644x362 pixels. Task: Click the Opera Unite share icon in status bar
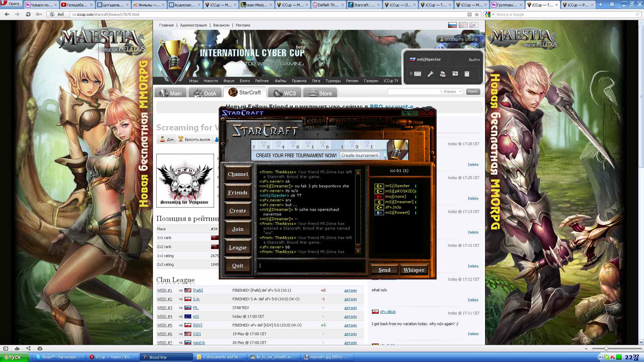[29, 349]
